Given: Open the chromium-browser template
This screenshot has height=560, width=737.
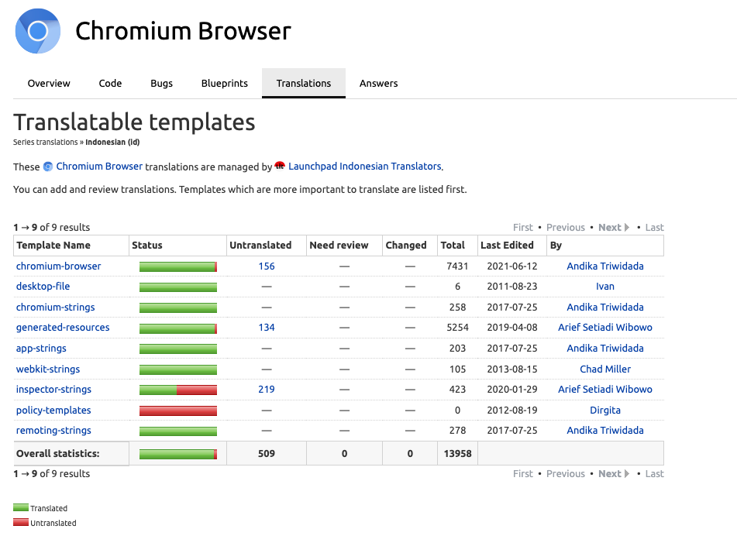Looking at the screenshot, I should [x=58, y=266].
